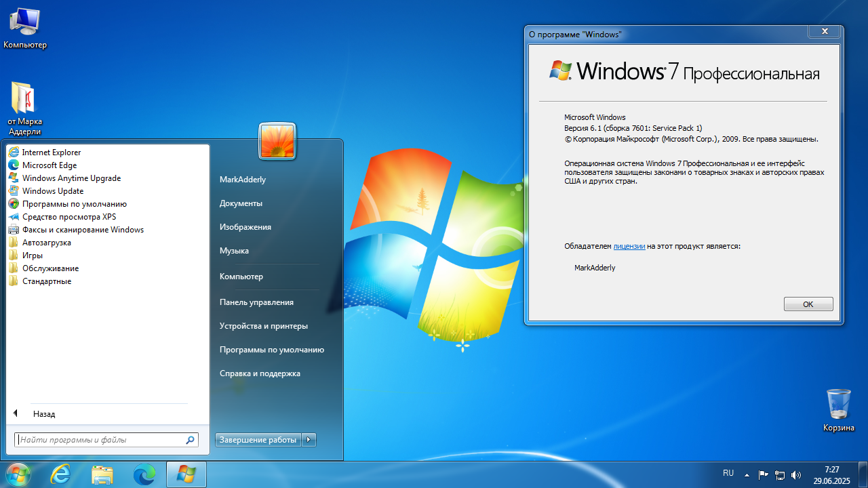Open the MarkAdderly personal folder
868x488 pixels.
[243, 180]
